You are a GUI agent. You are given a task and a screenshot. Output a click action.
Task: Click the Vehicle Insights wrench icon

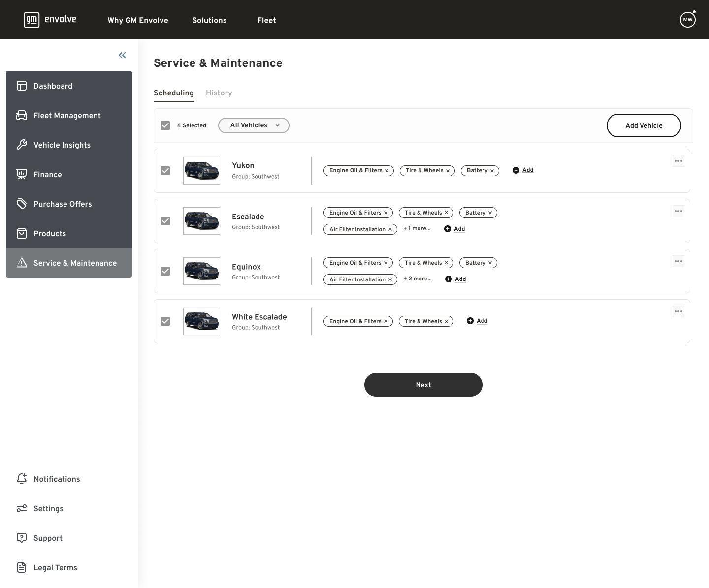tap(22, 145)
